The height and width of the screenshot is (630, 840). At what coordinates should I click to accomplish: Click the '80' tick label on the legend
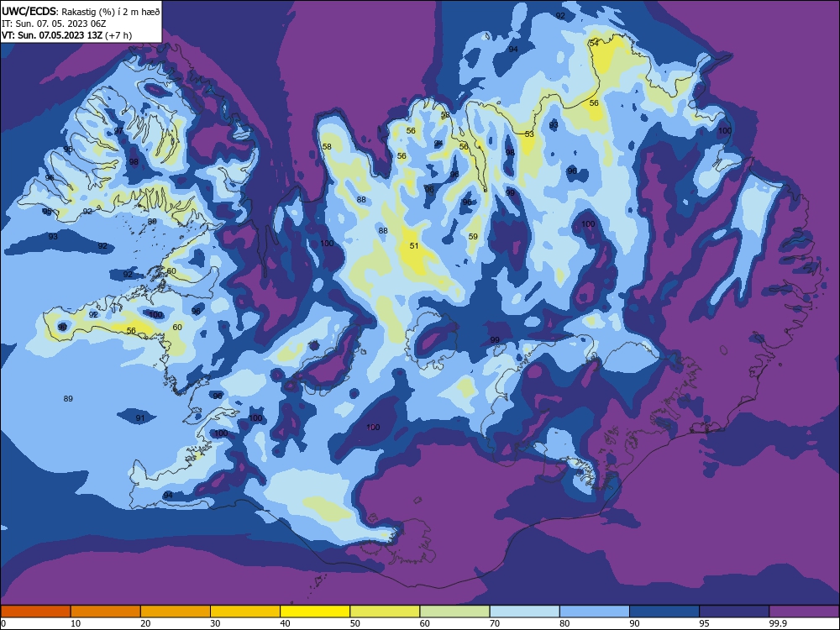564,623
